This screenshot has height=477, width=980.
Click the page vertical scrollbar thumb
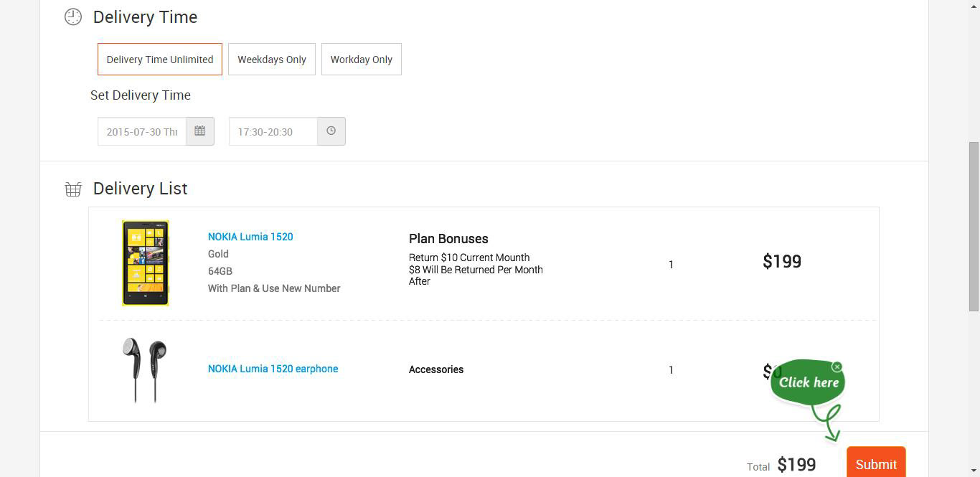pyautogui.click(x=974, y=226)
